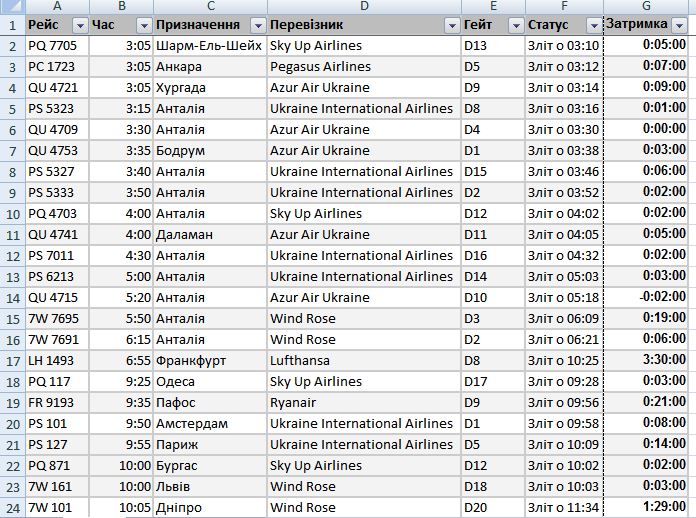Click the Lufthansa carrier cell
This screenshot has height=518, width=696.
click(x=364, y=361)
